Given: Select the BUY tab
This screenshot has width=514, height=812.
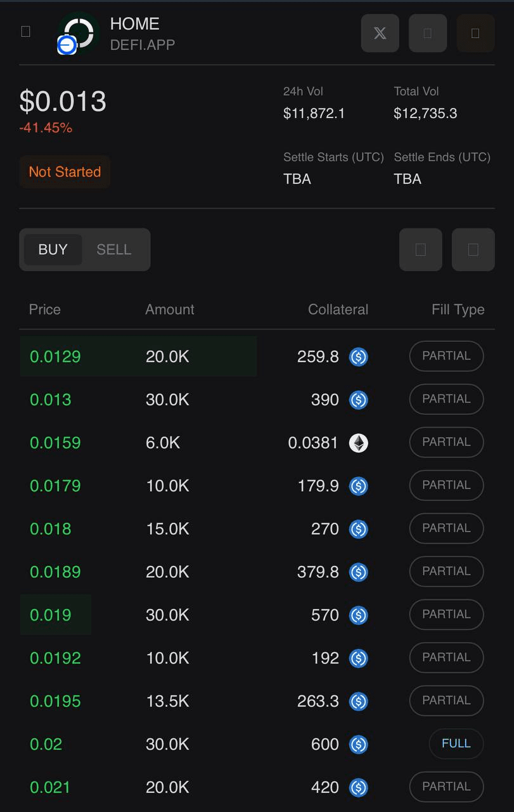Looking at the screenshot, I should coord(53,250).
